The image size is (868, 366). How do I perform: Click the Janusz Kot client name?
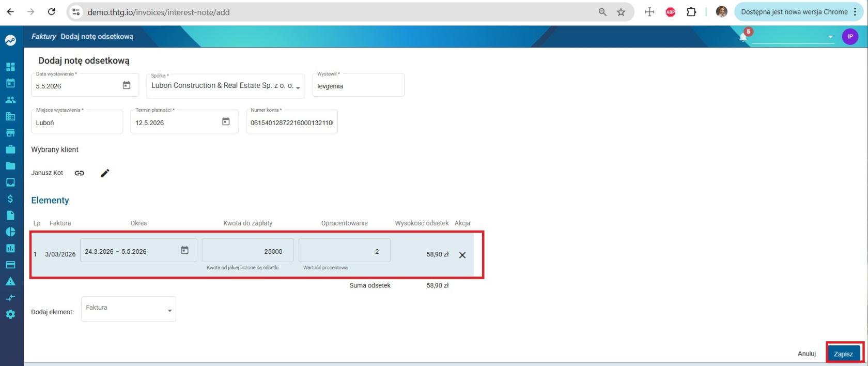point(47,173)
